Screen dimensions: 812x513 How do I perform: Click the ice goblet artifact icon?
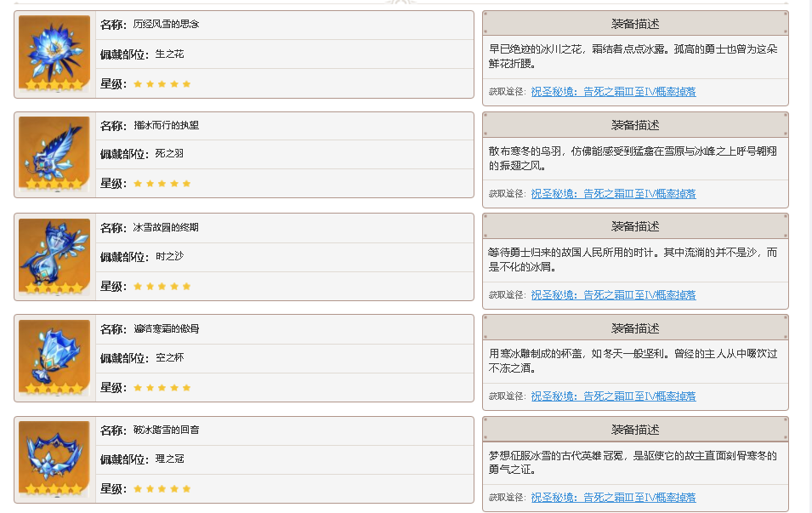point(54,357)
